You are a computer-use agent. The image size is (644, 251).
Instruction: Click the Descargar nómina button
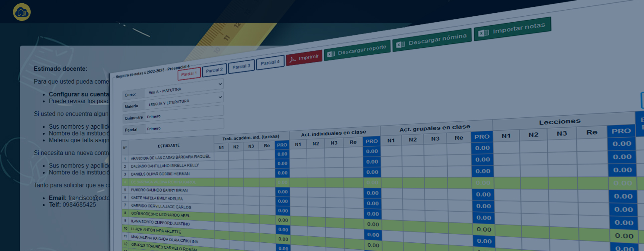432,40
